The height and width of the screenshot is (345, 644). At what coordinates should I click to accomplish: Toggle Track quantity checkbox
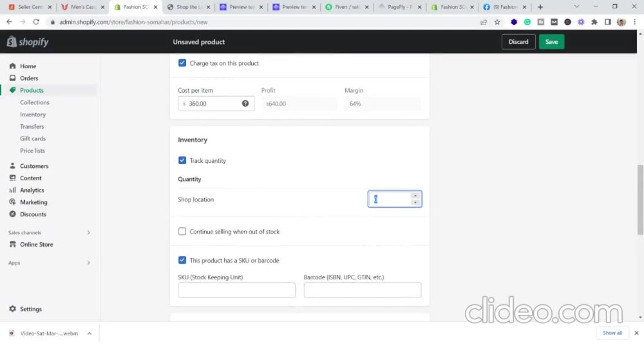[x=182, y=160]
